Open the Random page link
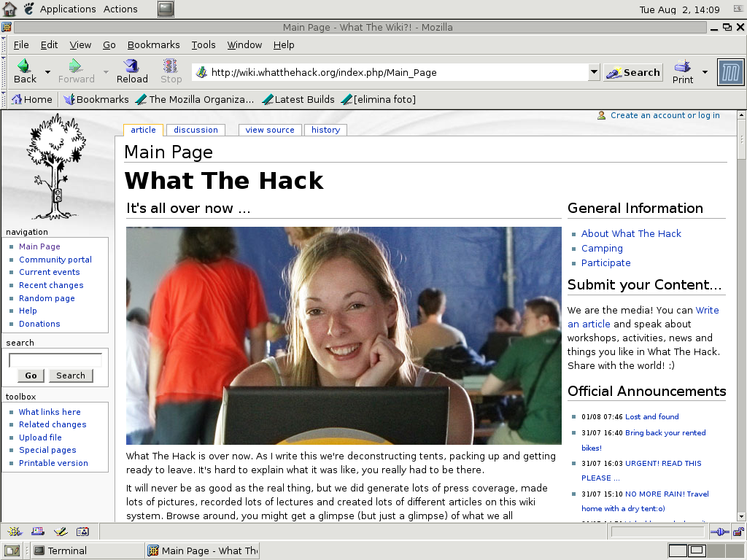 point(47,298)
